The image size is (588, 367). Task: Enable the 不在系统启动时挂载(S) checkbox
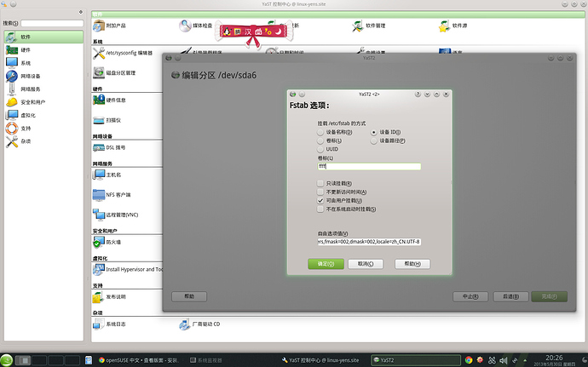coord(347,209)
